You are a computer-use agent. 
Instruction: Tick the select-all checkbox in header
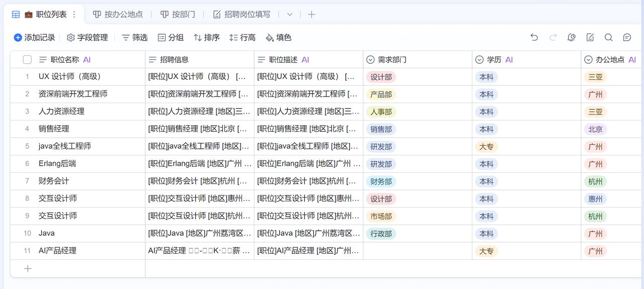tap(27, 60)
